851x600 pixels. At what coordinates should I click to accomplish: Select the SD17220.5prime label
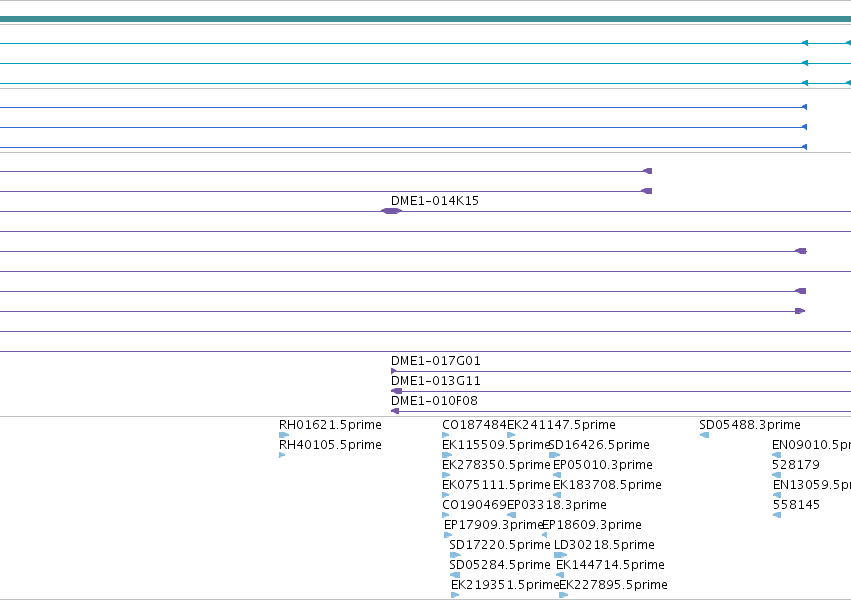click(499, 545)
